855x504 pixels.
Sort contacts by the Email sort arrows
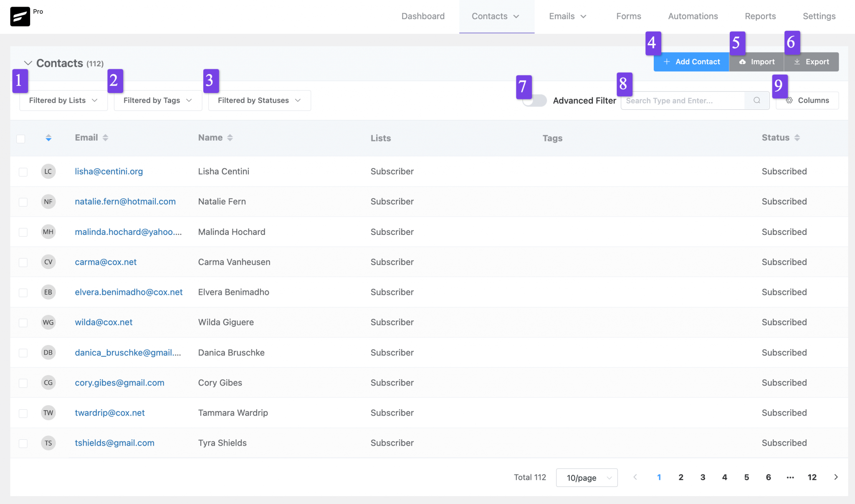tap(105, 137)
